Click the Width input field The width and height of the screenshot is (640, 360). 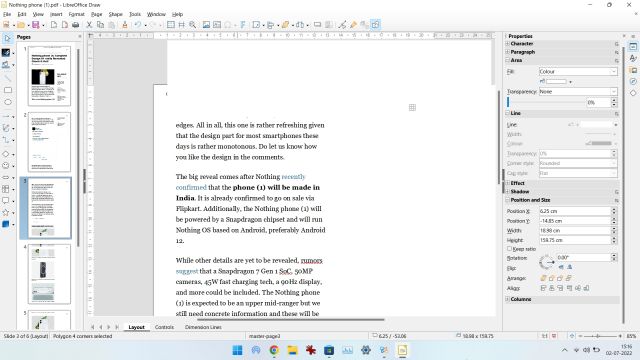click(x=575, y=231)
